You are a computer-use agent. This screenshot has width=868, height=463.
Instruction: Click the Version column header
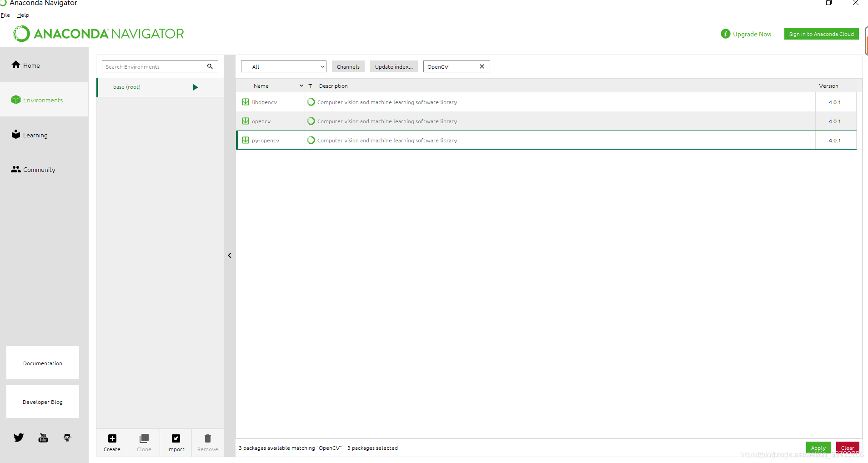coord(828,86)
